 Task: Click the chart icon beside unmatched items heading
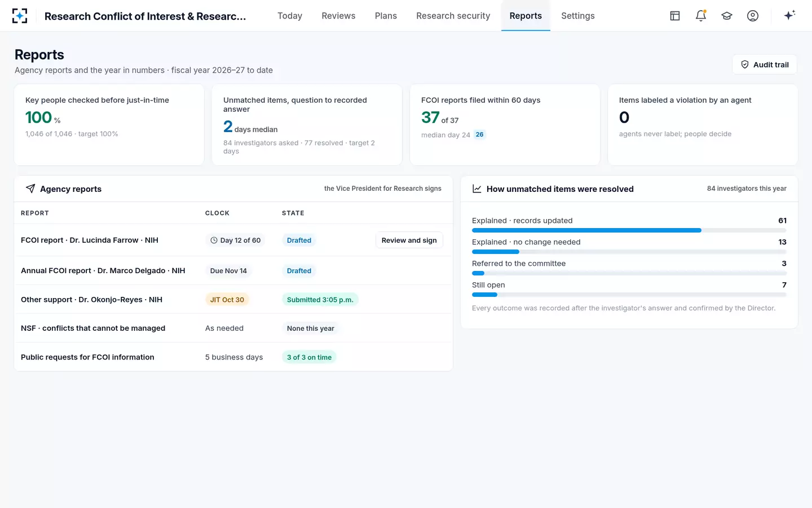(477, 189)
